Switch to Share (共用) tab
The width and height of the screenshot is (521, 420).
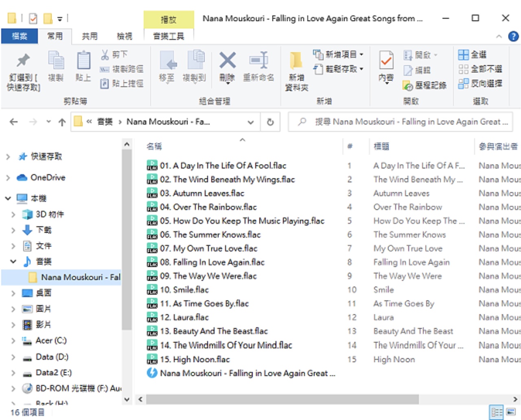[x=90, y=36]
